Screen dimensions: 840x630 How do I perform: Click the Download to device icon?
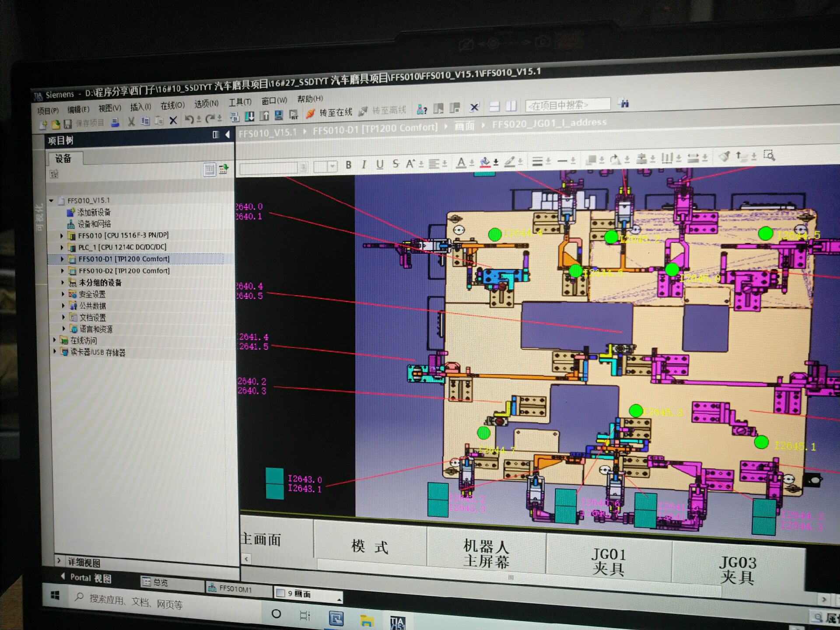[249, 116]
